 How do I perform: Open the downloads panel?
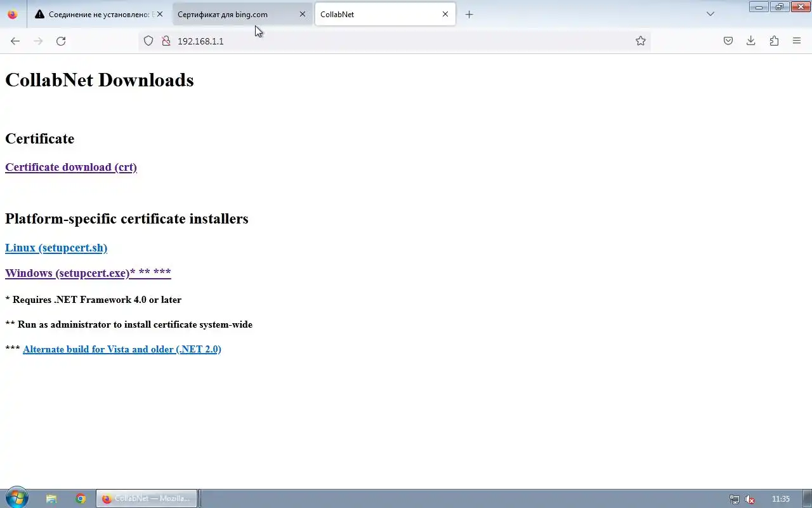pos(751,41)
